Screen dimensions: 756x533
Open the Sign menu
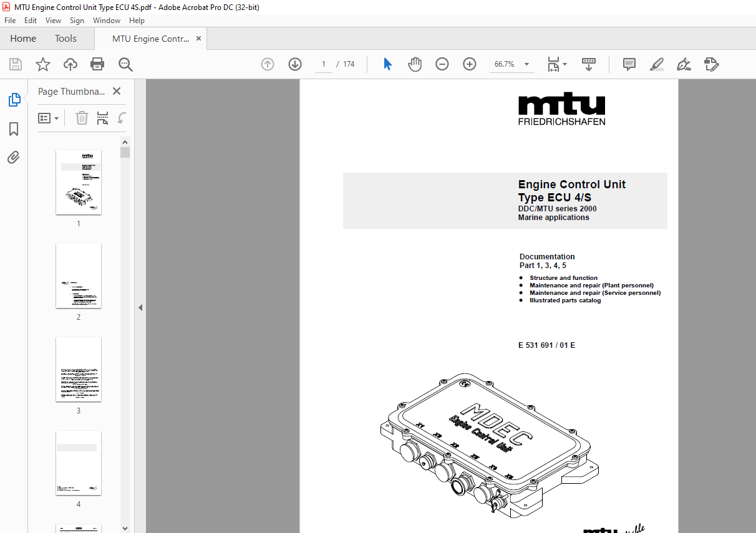click(x=77, y=21)
